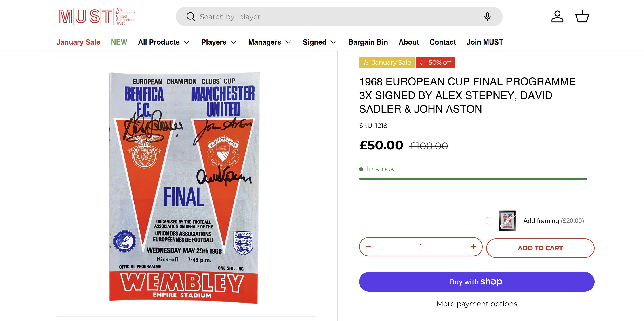Open the Managers dropdown menu

pyautogui.click(x=269, y=42)
